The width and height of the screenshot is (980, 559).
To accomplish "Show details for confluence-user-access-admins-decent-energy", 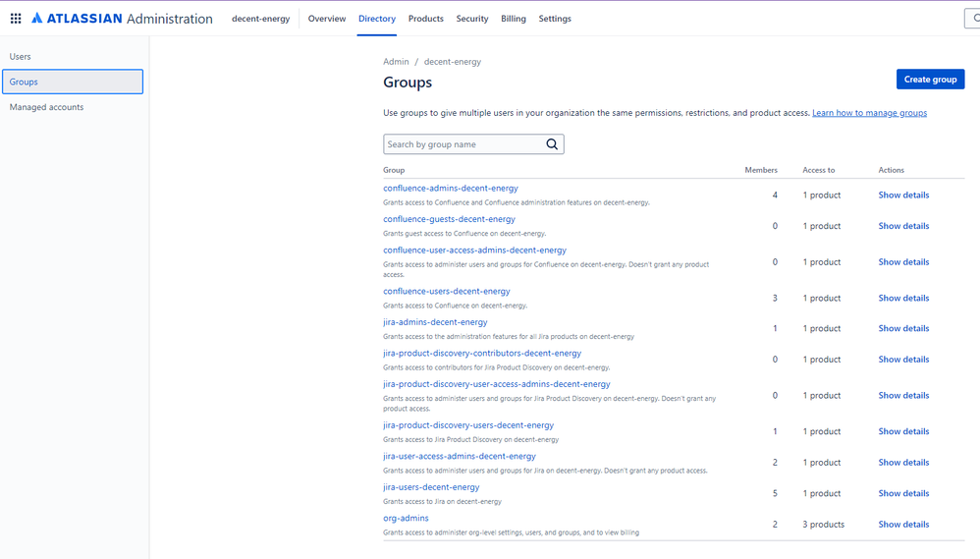I will coord(903,262).
